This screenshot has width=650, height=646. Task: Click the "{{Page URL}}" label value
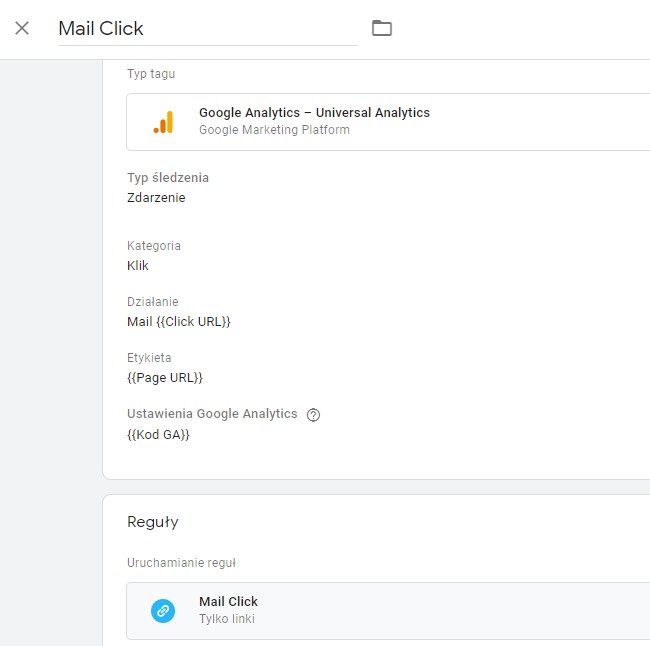165,378
